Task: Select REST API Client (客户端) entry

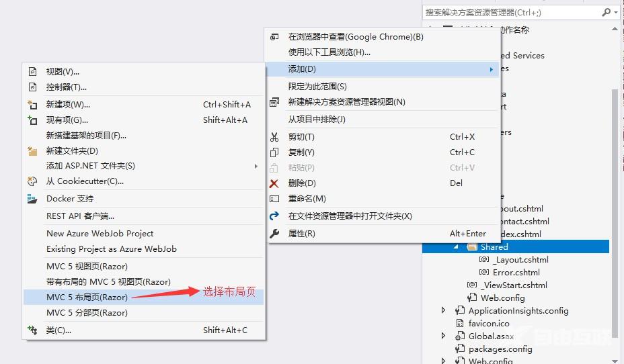Action: pos(144,216)
